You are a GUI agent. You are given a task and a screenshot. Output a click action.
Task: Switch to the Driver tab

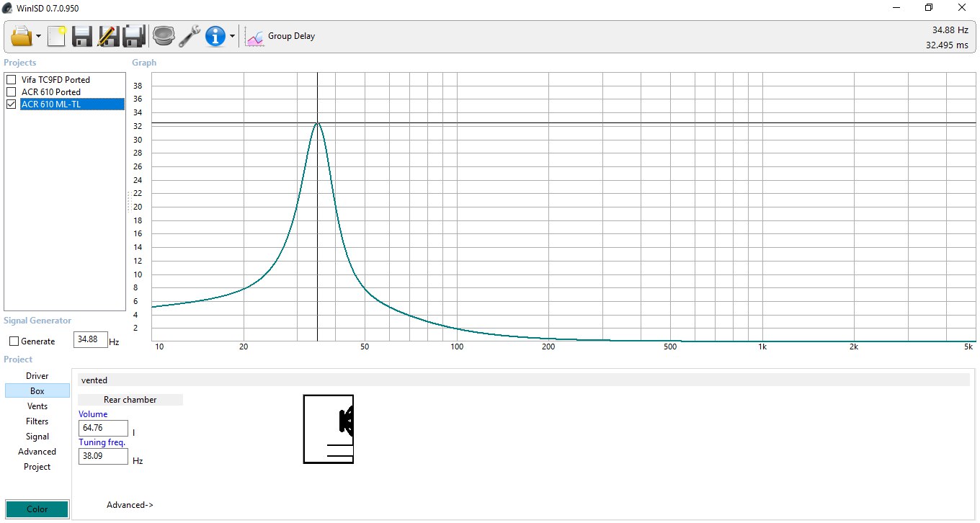(37, 376)
